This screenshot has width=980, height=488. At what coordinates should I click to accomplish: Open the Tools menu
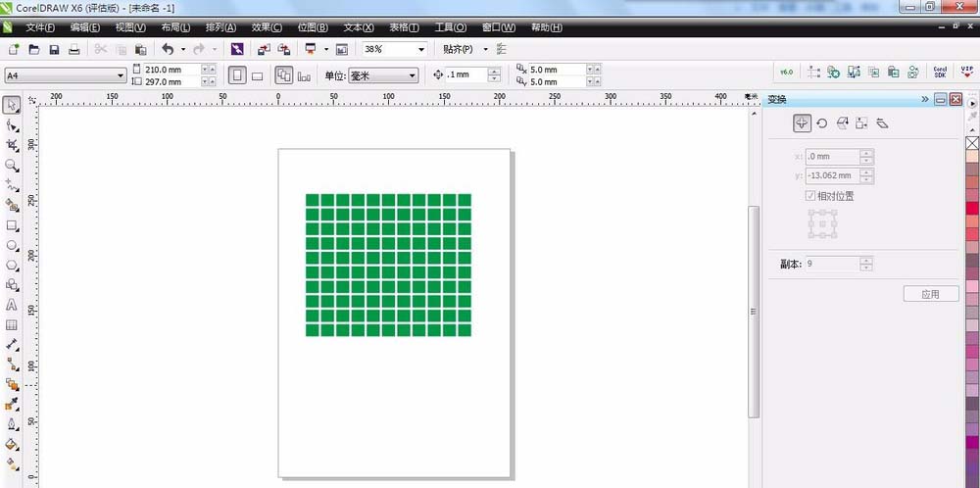tap(451, 27)
